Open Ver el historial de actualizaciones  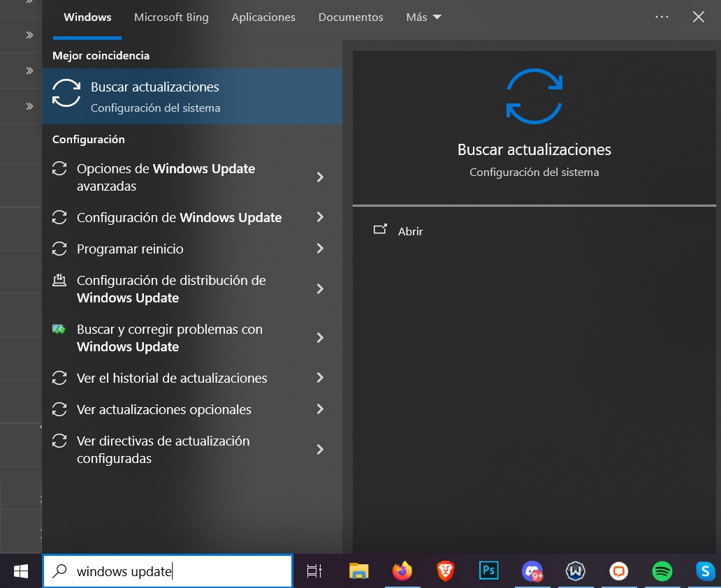[191, 378]
